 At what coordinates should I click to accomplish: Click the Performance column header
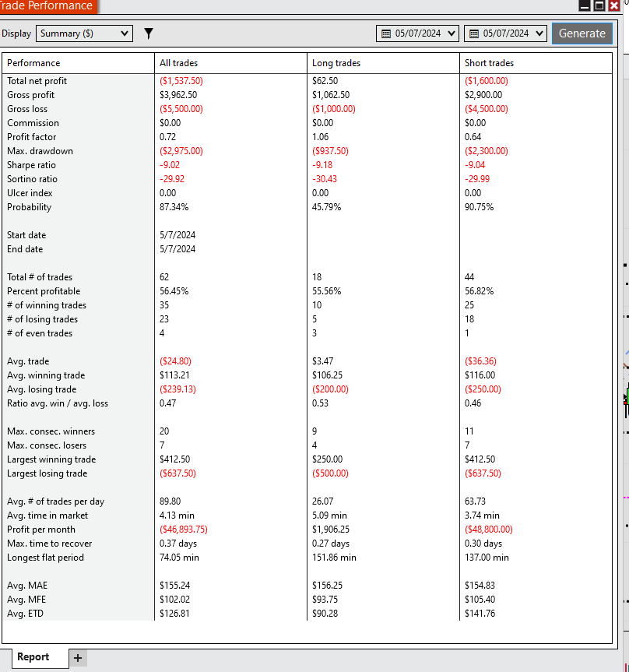coord(78,63)
